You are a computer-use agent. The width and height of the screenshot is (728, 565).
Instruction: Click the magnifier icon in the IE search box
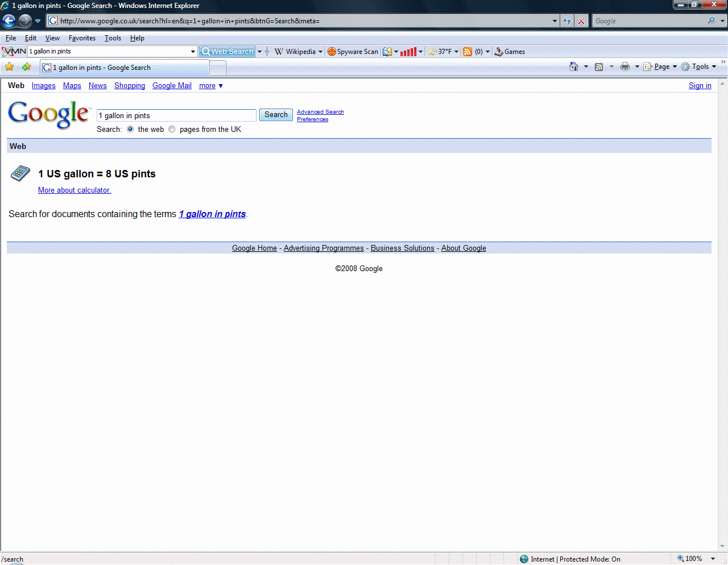(711, 20)
